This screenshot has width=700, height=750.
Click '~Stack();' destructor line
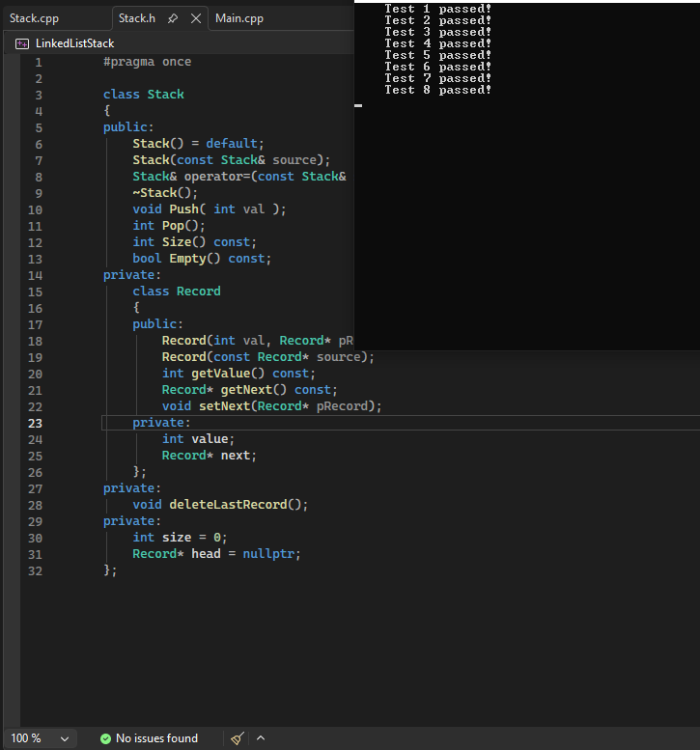[x=165, y=193]
